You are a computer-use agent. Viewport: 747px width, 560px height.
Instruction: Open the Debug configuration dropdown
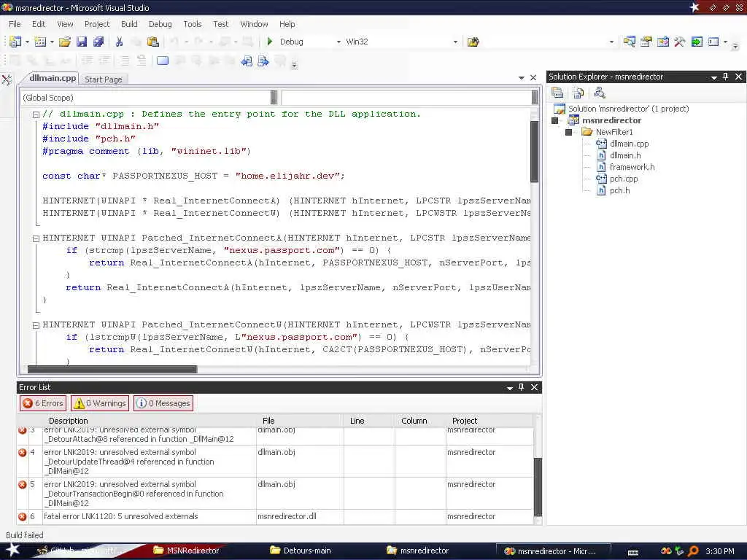(x=338, y=42)
